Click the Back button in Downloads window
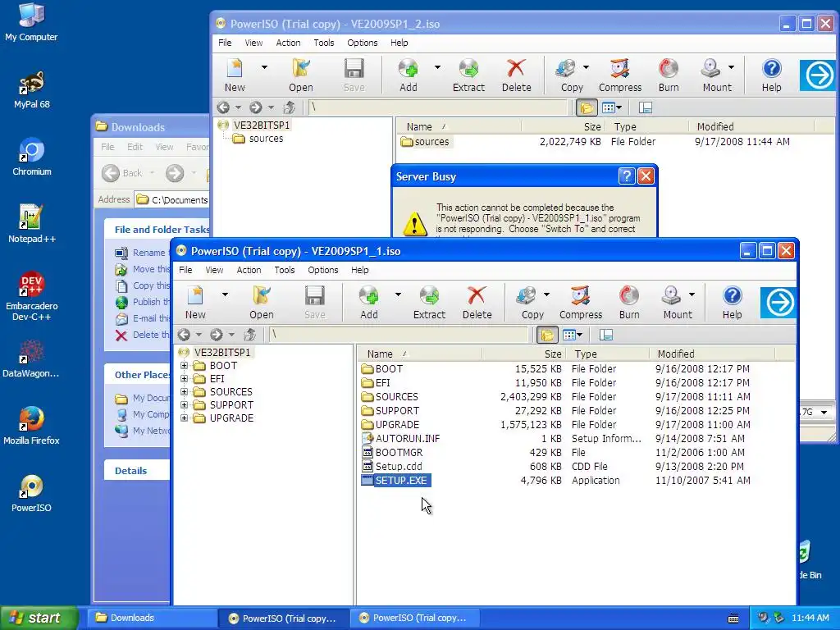Viewport: 840px width, 630px height. [x=123, y=173]
